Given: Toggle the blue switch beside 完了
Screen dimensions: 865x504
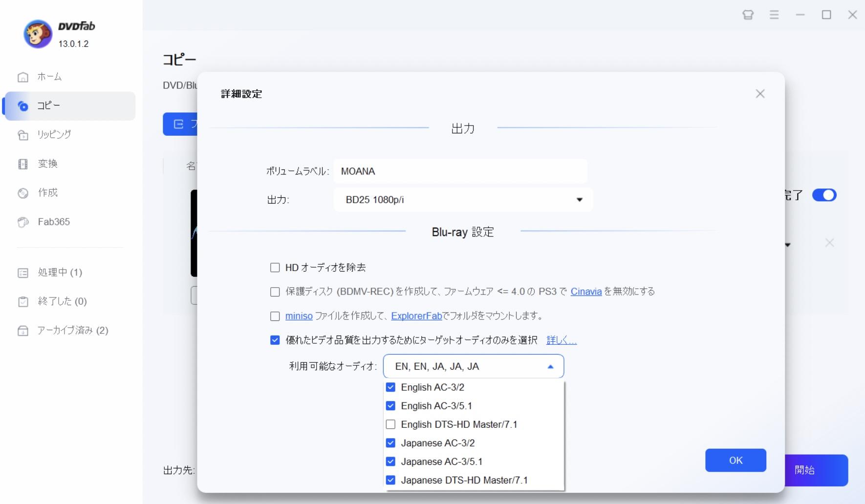Looking at the screenshot, I should click(824, 195).
